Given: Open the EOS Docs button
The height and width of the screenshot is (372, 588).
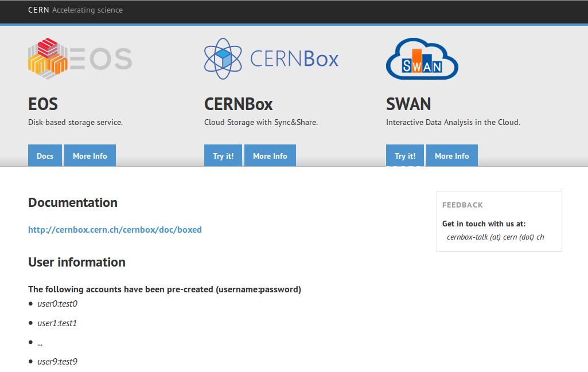Looking at the screenshot, I should pyautogui.click(x=45, y=156).
